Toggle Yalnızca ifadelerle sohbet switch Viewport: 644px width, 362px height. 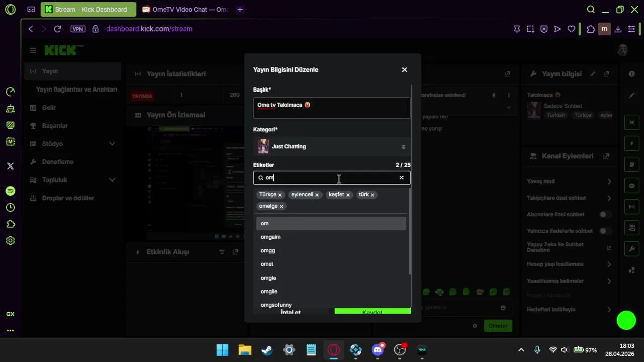point(605,231)
